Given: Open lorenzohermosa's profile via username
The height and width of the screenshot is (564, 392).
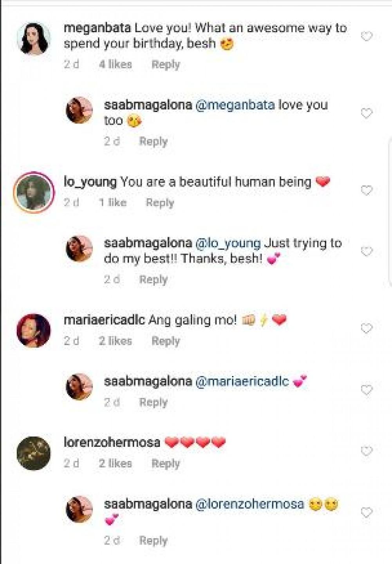Looking at the screenshot, I should [x=112, y=443].
